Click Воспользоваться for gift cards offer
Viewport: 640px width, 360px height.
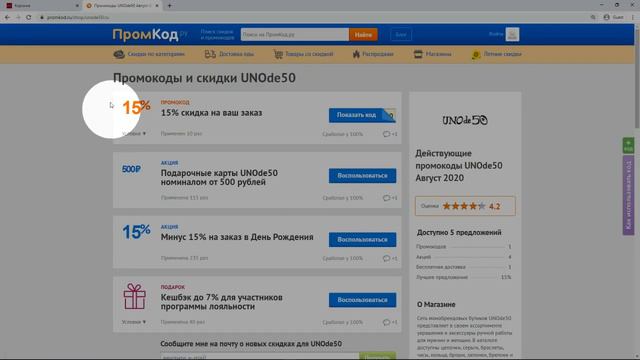[x=362, y=176]
